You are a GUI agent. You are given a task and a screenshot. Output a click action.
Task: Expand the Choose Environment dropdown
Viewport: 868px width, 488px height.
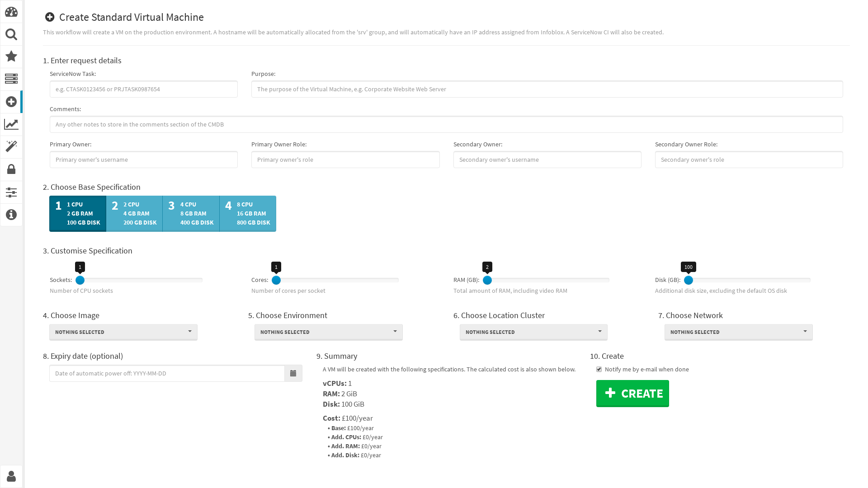click(329, 331)
